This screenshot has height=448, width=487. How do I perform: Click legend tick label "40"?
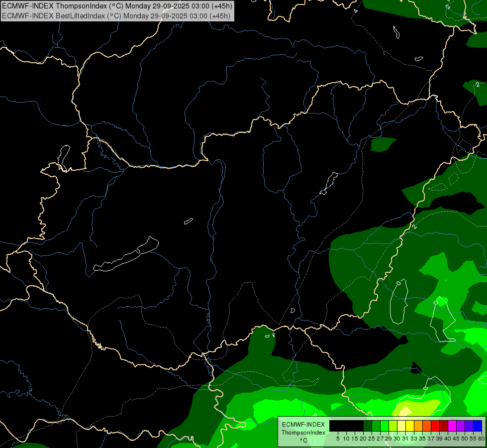448,439
